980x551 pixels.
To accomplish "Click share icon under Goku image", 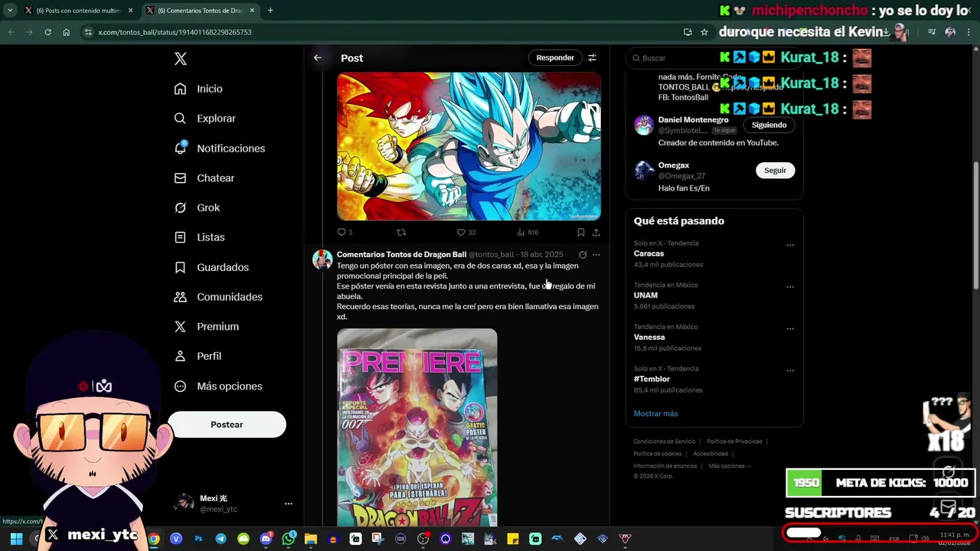I will coord(596,232).
